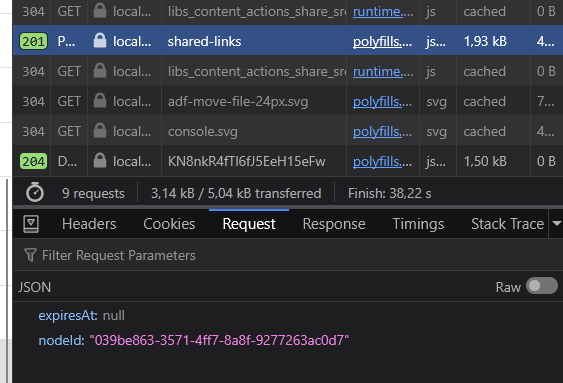Click the Filter Request Parameters field
Image resolution: width=563 pixels, height=383 pixels.
(x=287, y=255)
